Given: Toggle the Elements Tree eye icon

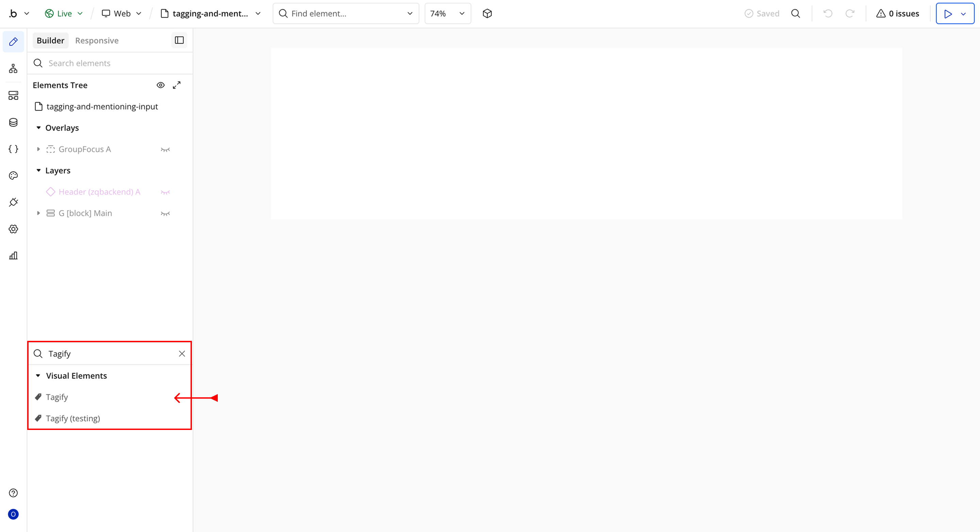Looking at the screenshot, I should (161, 85).
